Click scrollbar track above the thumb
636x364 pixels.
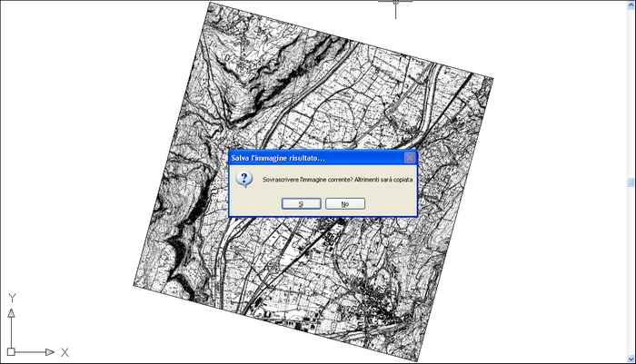pos(631,91)
